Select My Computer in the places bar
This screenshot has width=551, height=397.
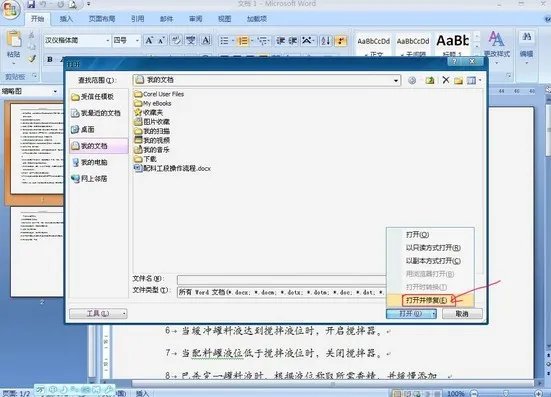(89, 162)
